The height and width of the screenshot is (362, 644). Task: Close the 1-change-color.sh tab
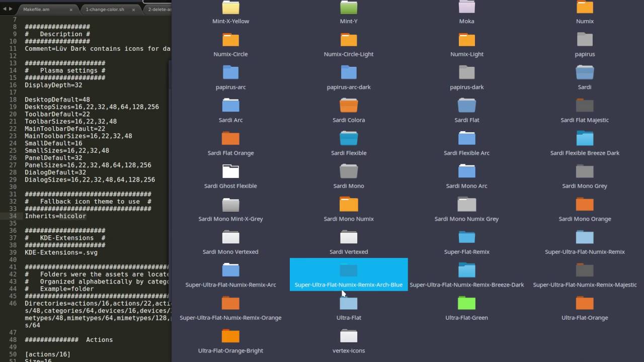click(133, 9)
